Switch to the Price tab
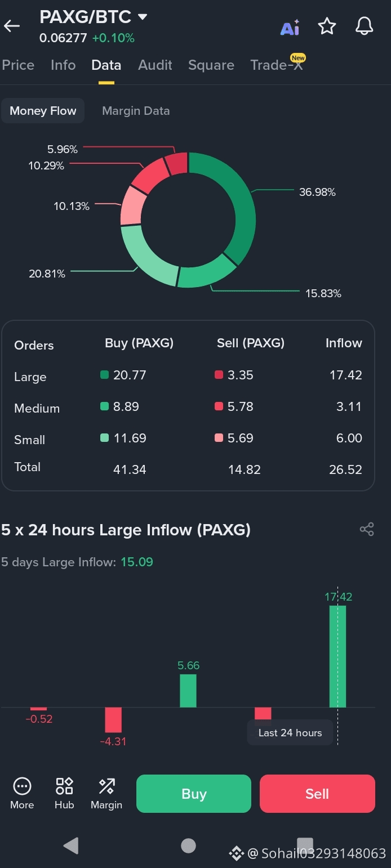 [x=18, y=65]
